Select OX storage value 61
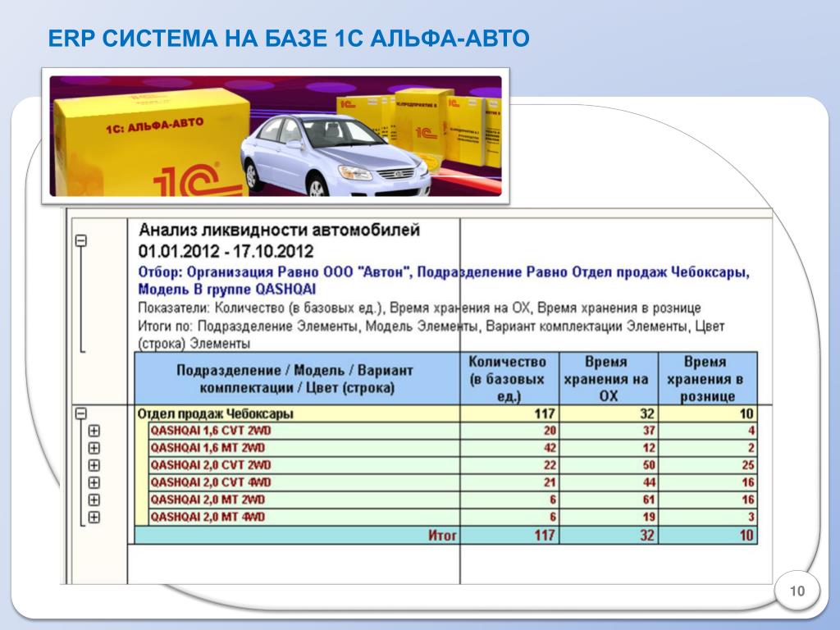 click(649, 500)
